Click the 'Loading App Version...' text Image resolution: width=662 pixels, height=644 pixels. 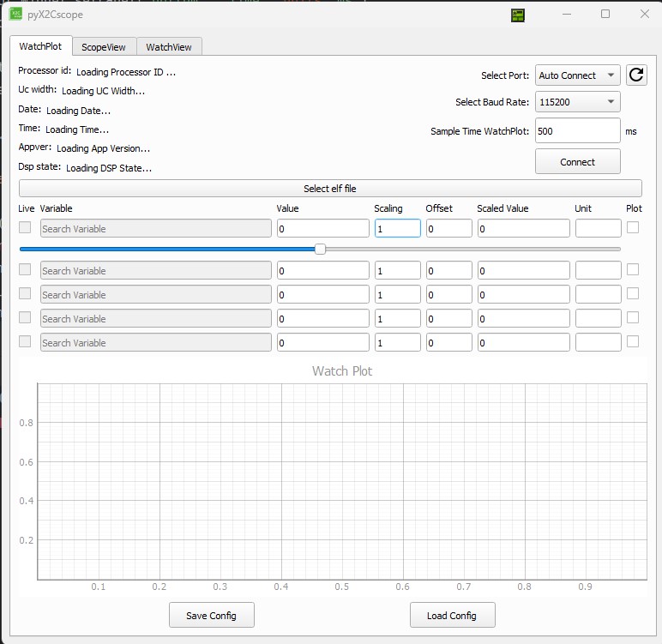[x=104, y=148]
